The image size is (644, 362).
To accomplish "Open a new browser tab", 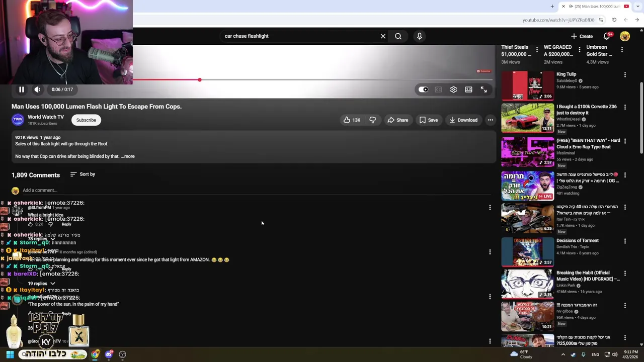I will [x=552, y=7].
